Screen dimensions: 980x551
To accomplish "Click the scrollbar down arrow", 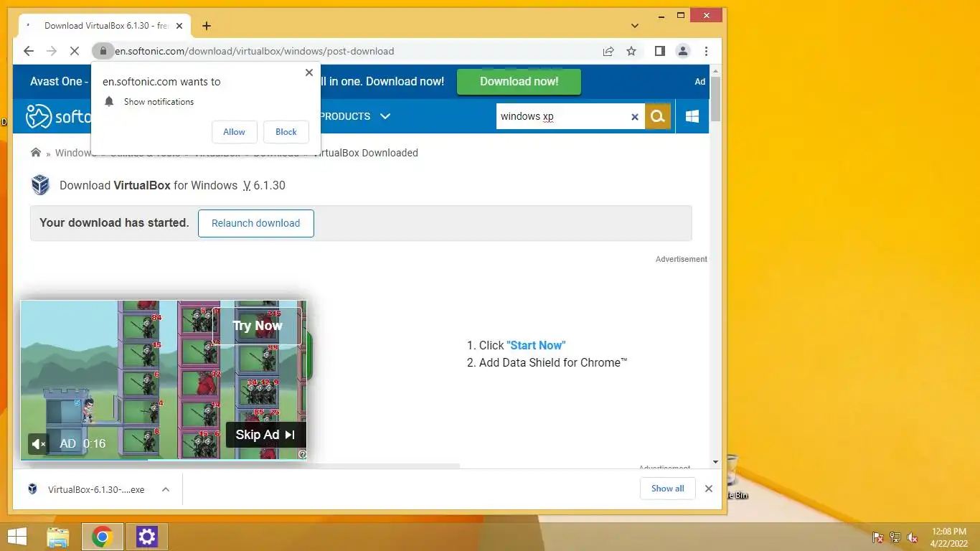I will [x=716, y=463].
